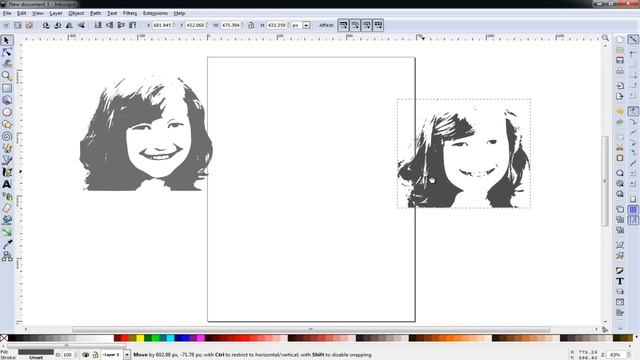Screen dimensions: 640x360
Task: Open the Path menu
Action: (x=95, y=13)
